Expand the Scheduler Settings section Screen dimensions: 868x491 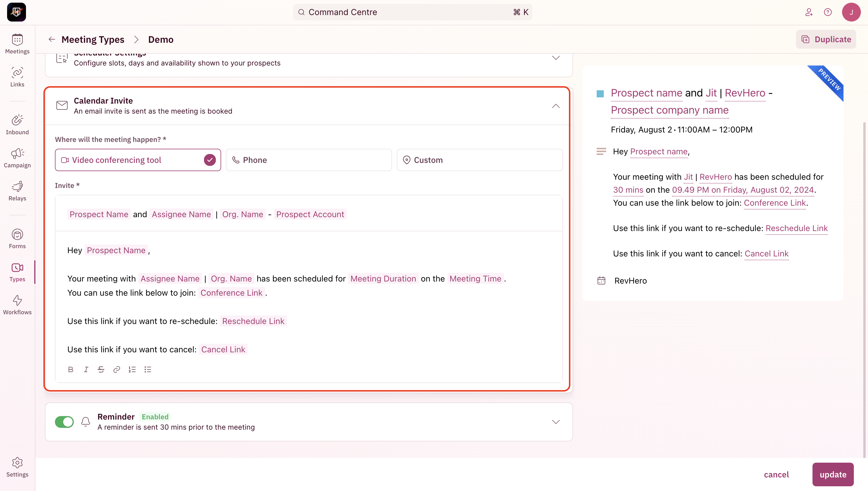(556, 58)
